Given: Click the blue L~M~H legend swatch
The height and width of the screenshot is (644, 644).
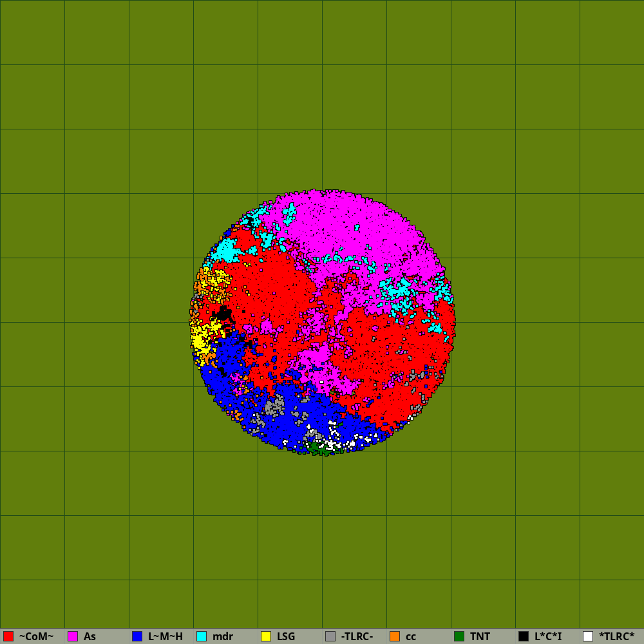Looking at the screenshot, I should click(137, 636).
